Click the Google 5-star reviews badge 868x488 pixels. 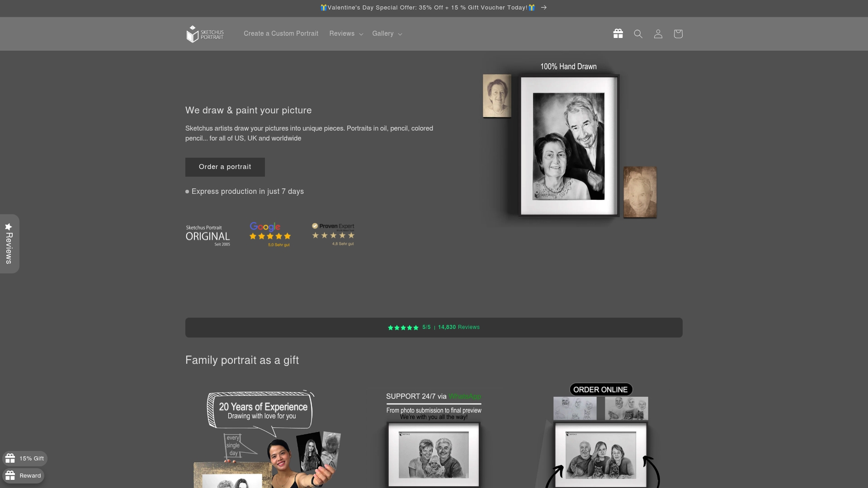(270, 234)
